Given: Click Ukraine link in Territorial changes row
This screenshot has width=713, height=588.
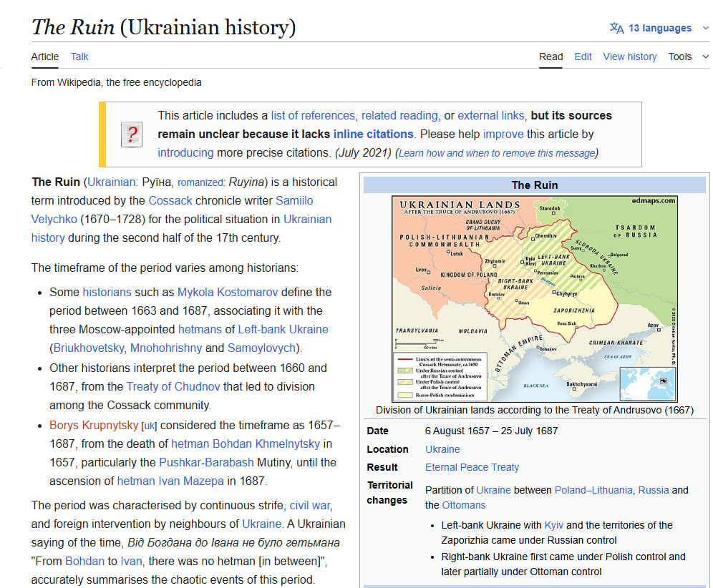Looking at the screenshot, I should coord(493,490).
